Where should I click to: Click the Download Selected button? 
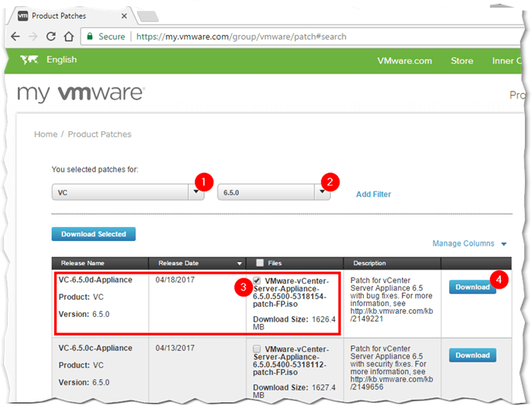click(93, 234)
